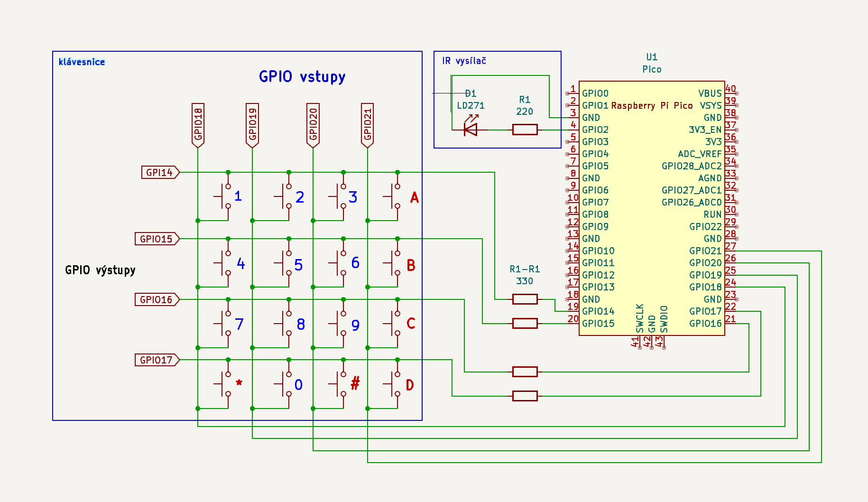Select the lowest 330 ohm resistor wired to GPIO17
The width and height of the screenshot is (868, 502).
click(x=525, y=396)
